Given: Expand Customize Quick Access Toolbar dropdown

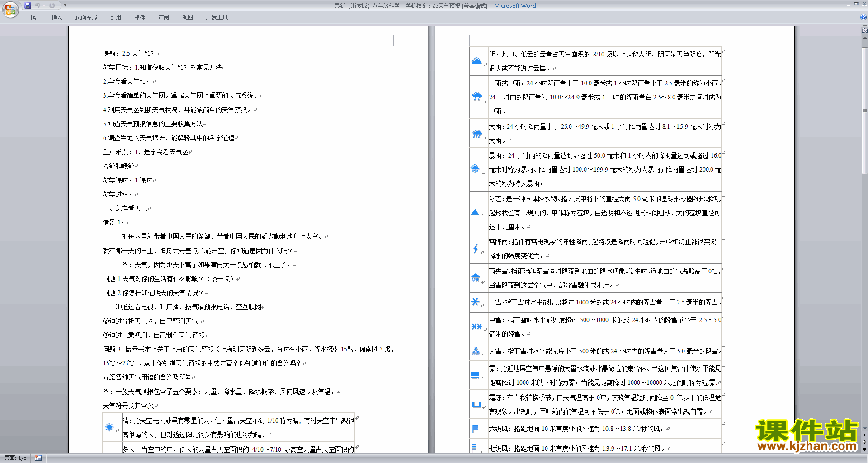Looking at the screenshot, I should coord(65,5).
